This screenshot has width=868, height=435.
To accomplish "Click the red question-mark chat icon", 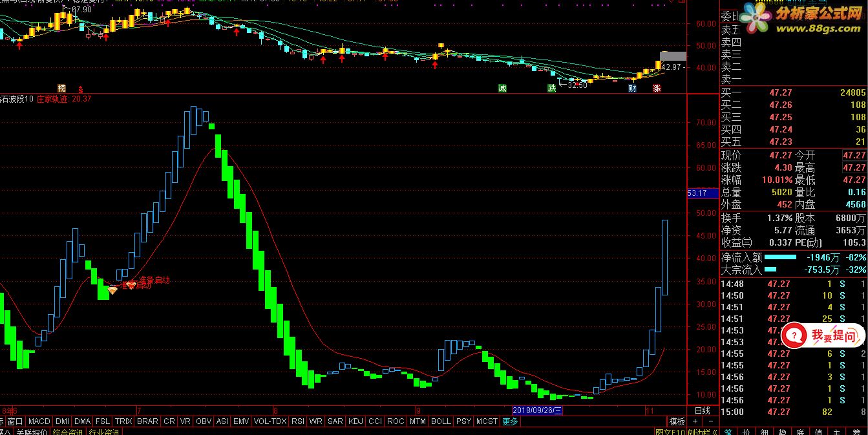I will [796, 335].
